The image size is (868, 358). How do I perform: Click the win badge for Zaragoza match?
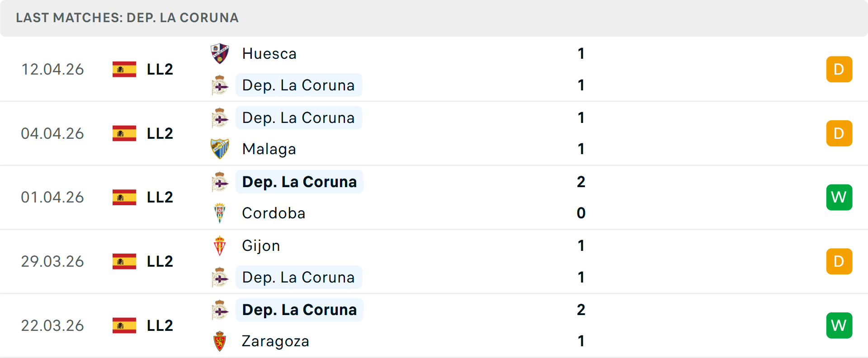[x=839, y=325]
